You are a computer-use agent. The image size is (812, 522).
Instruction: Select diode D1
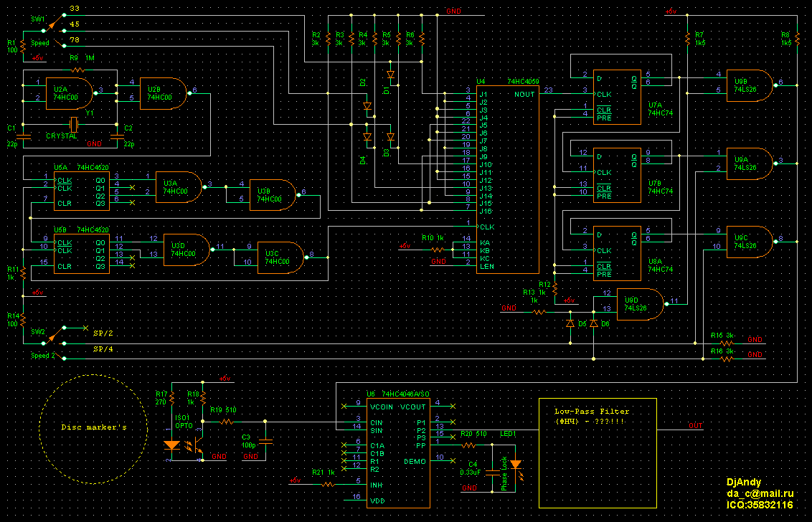pos(390,75)
